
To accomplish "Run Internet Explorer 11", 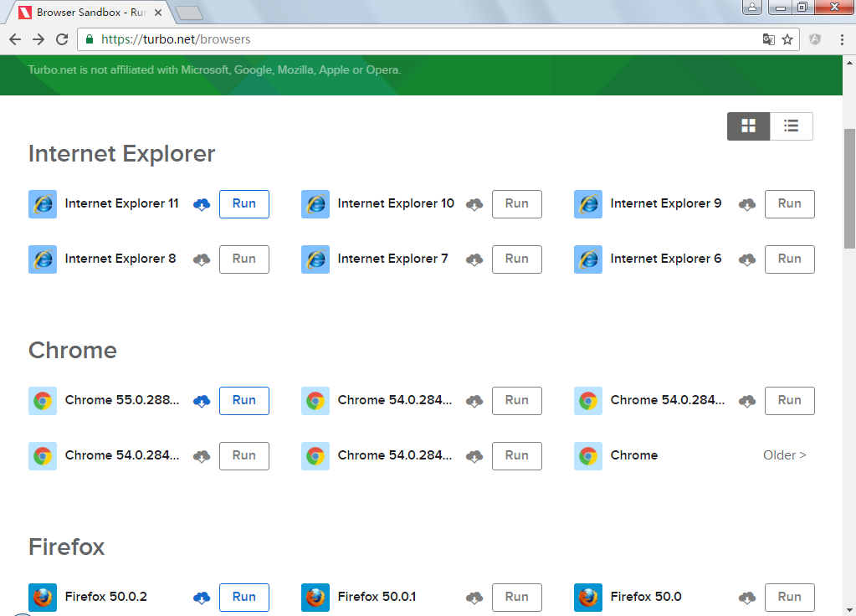I will (x=244, y=204).
